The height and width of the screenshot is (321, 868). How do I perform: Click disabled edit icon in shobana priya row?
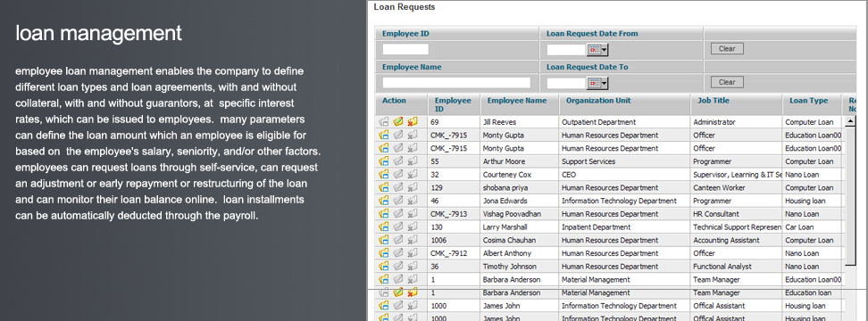pos(398,187)
